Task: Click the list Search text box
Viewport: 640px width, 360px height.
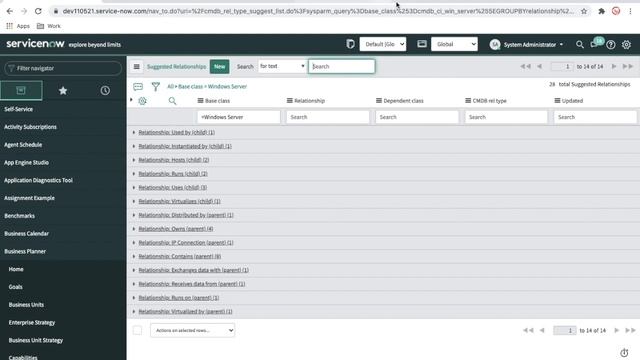Action: 342,67
